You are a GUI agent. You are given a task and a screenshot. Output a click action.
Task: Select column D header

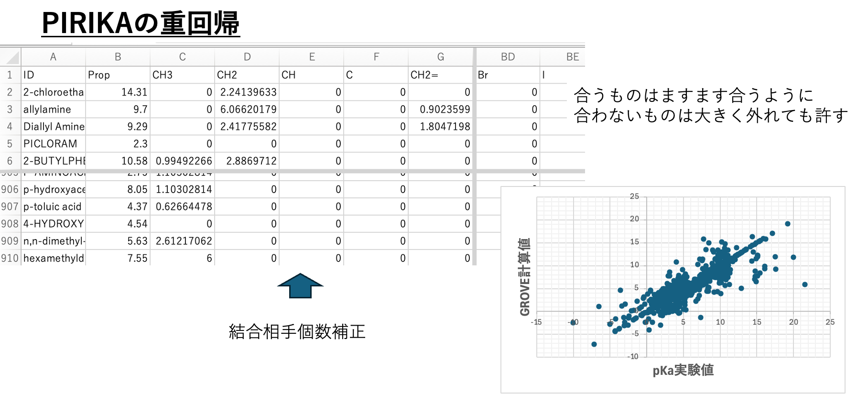coord(247,57)
